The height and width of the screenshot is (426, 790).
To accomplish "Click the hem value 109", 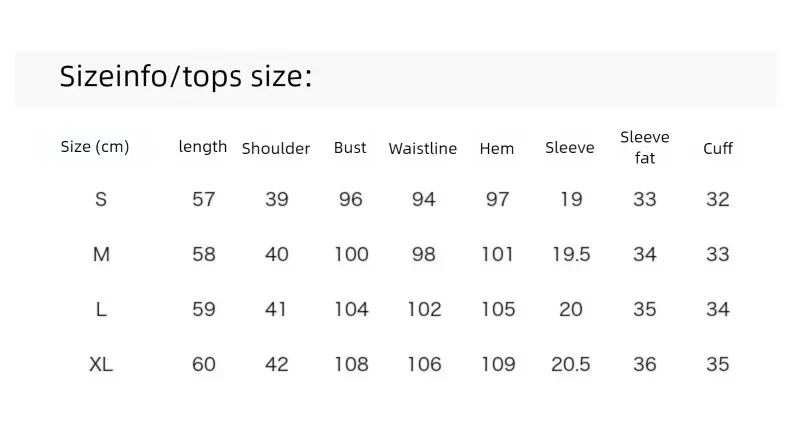I will [x=498, y=364].
